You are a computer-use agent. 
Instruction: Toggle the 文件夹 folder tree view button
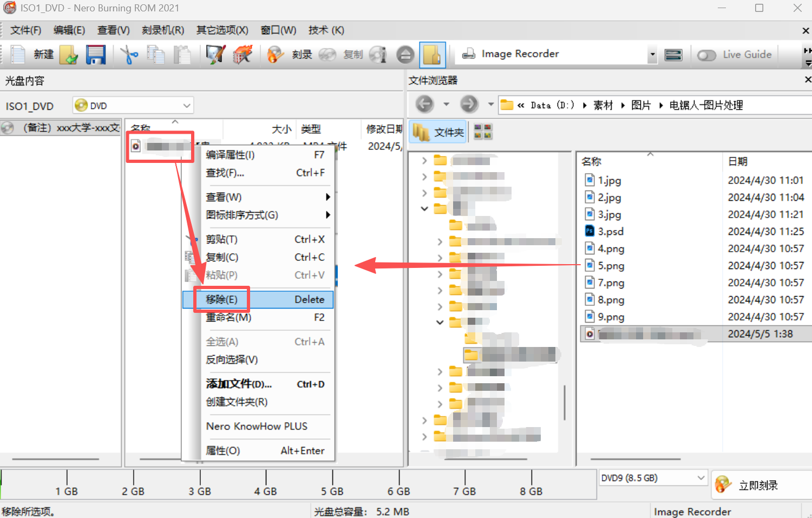coord(438,132)
